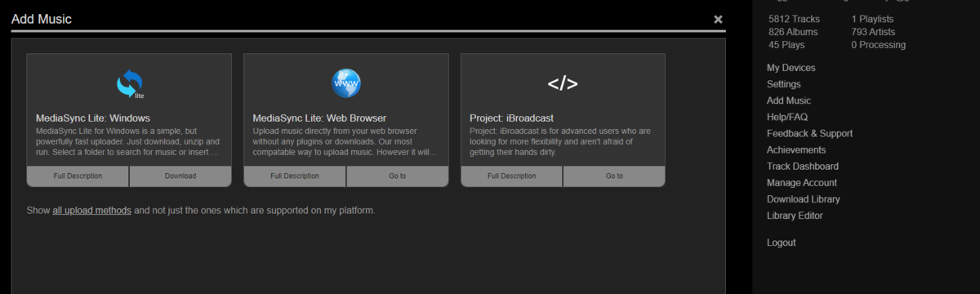Go to Manage Account

pos(801,183)
